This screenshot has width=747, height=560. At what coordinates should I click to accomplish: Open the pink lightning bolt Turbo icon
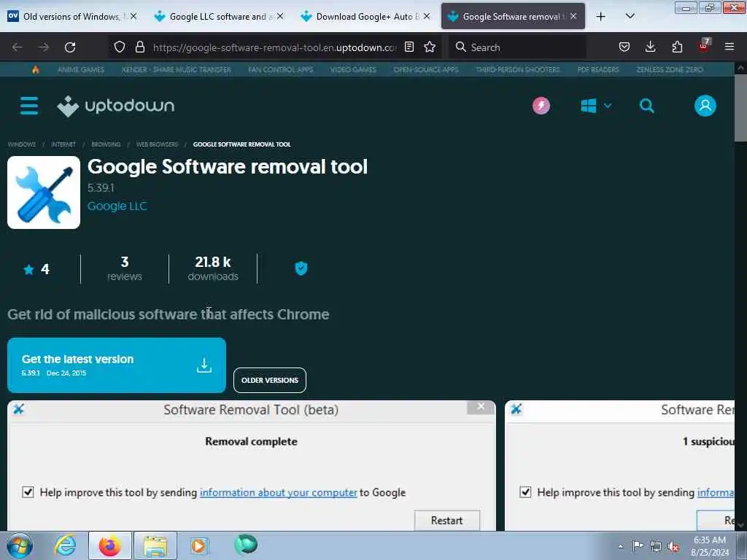coord(541,106)
